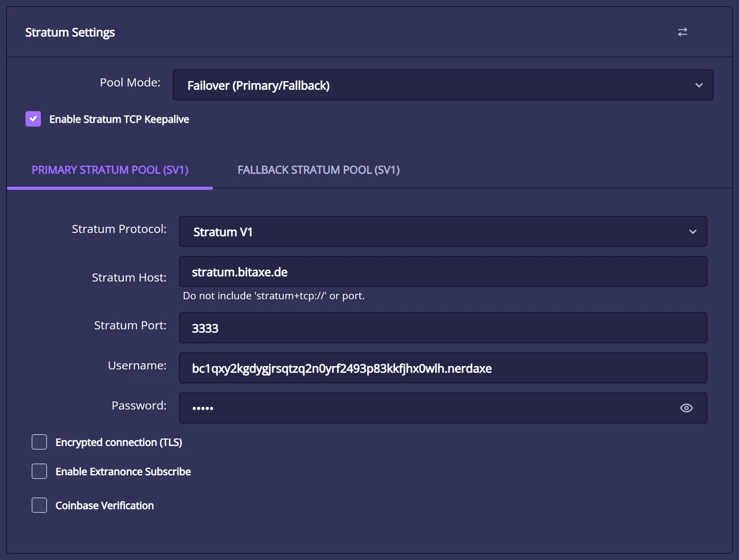Click the "Stratum Protocol:" label
The height and width of the screenshot is (560, 739).
click(119, 229)
